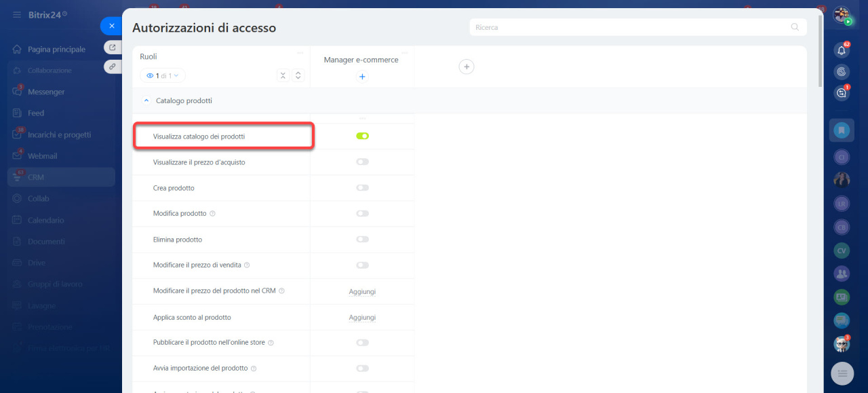
Task: Click the notifications bell icon
Action: coord(842,50)
